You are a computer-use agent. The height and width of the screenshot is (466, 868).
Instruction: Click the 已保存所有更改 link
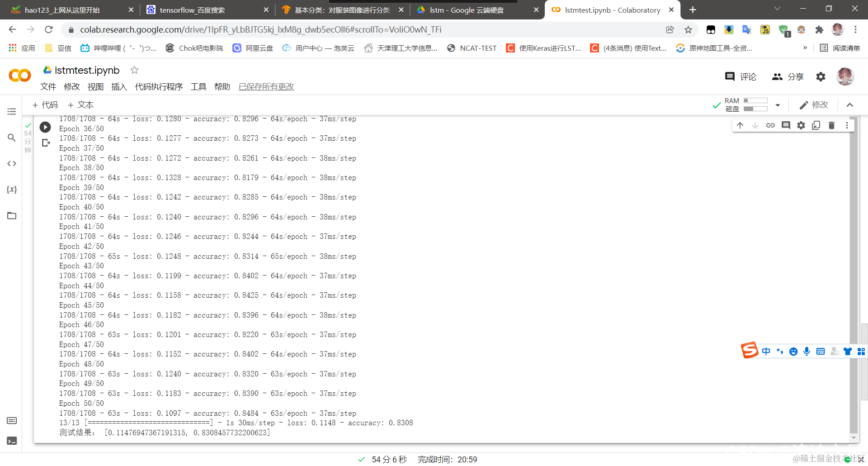point(266,86)
